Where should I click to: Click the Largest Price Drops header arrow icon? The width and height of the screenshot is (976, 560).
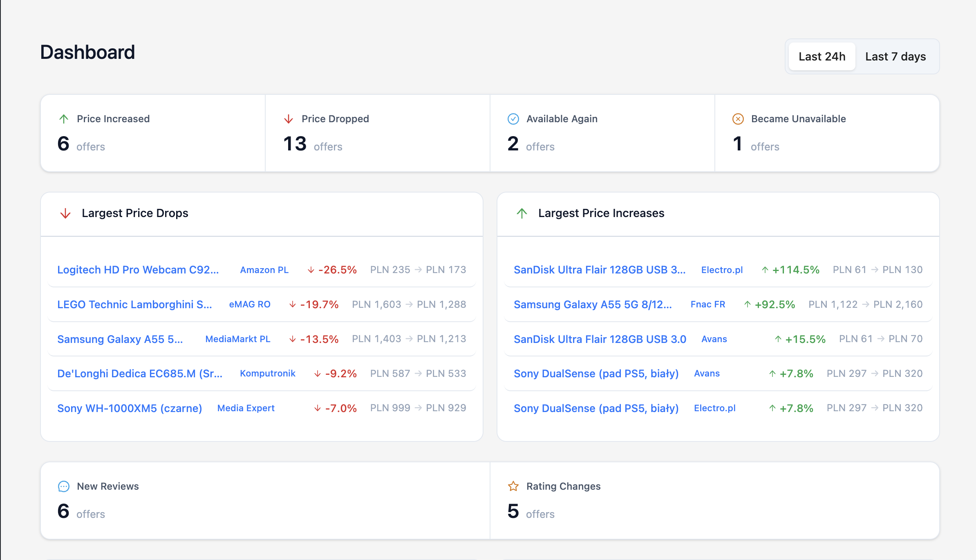point(65,213)
